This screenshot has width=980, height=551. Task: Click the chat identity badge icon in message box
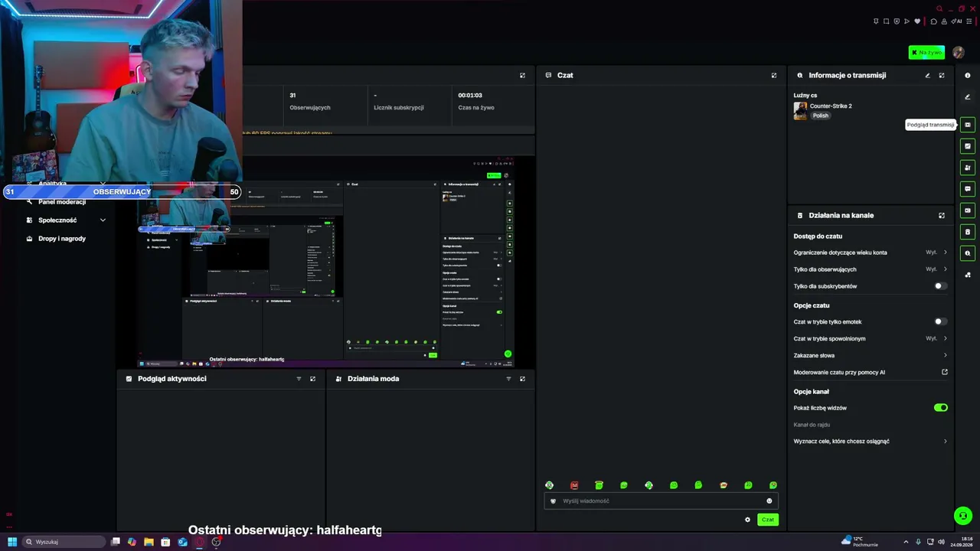[x=554, y=501]
